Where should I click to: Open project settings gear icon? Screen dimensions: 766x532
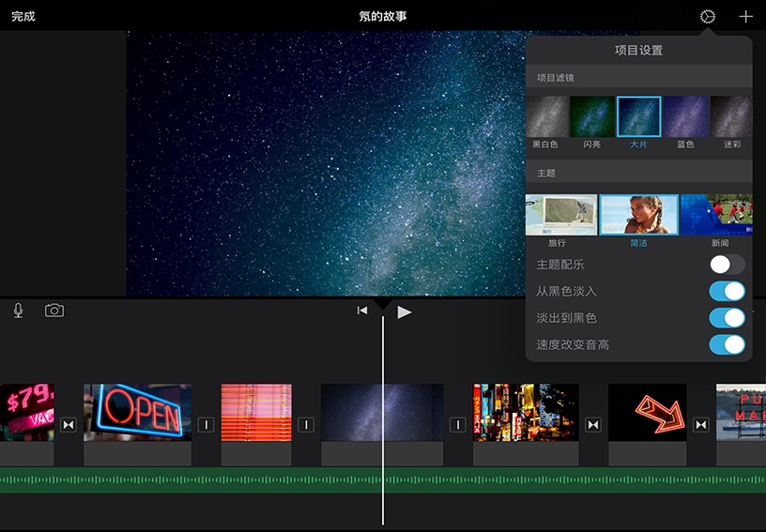(708, 17)
